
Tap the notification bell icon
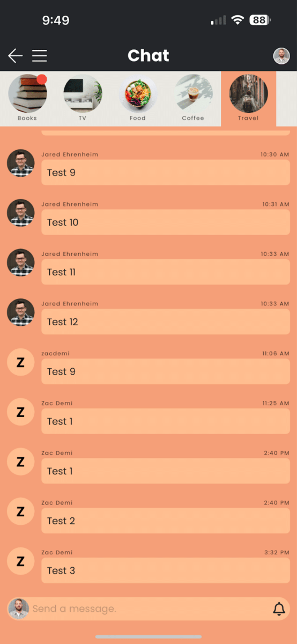(279, 609)
